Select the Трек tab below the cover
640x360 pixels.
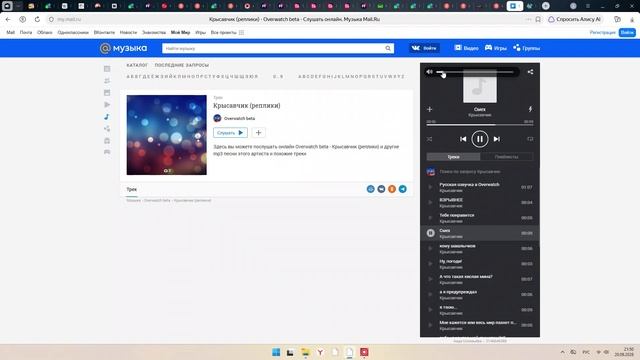[x=131, y=189]
